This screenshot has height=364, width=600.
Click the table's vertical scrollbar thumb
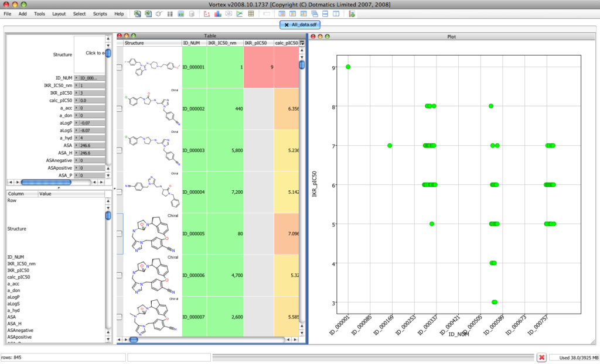[x=302, y=65]
